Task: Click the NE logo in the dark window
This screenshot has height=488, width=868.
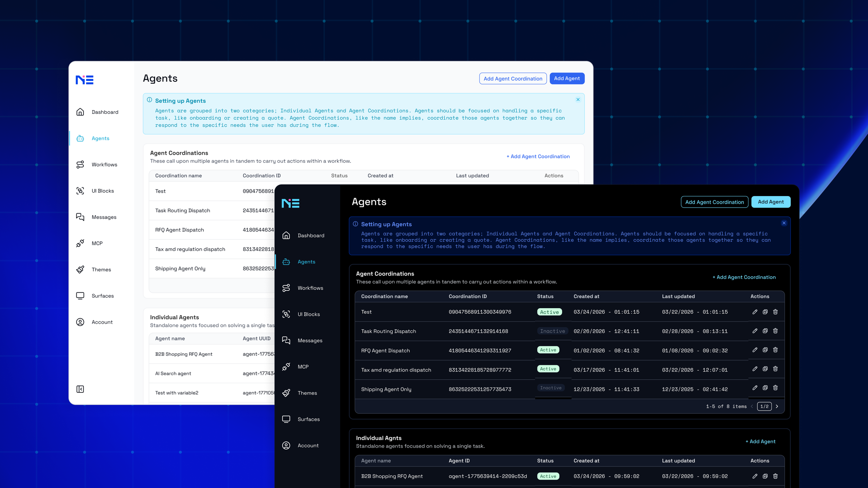Action: pos(291,203)
